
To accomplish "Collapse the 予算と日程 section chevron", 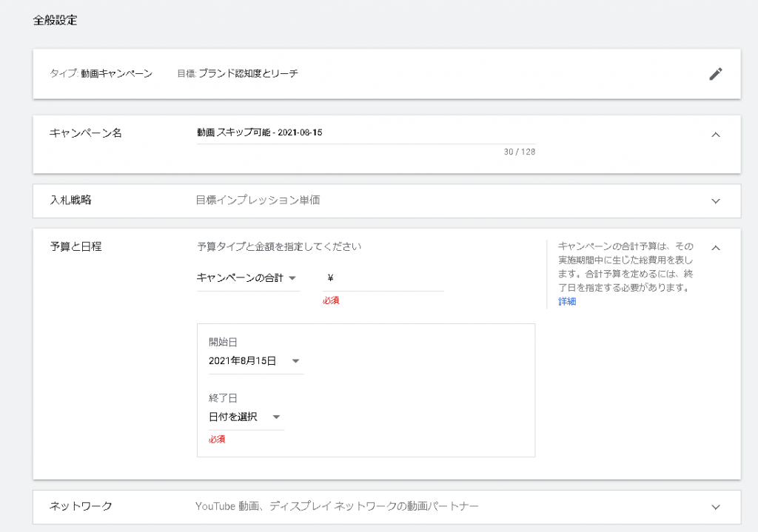I will pyautogui.click(x=716, y=248).
